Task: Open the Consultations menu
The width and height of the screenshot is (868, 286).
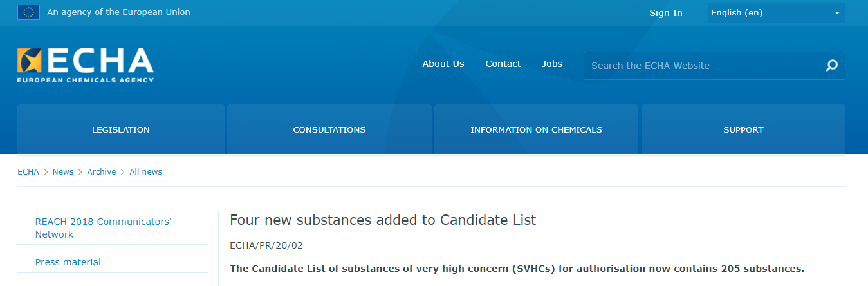Action: pos(329,129)
